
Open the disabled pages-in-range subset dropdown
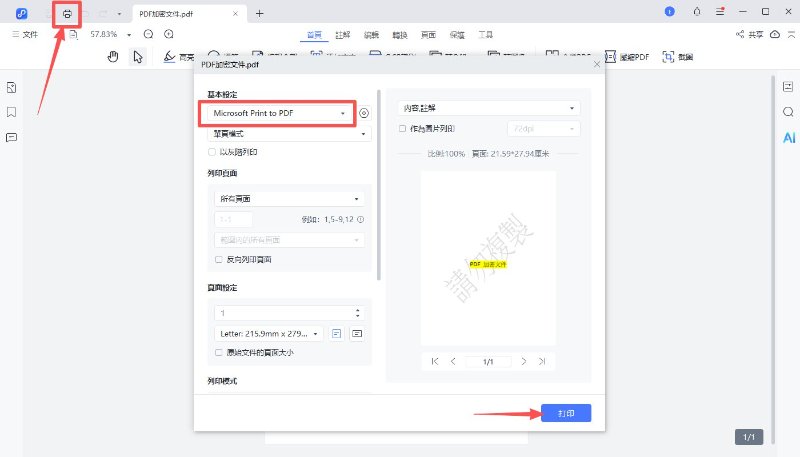289,240
